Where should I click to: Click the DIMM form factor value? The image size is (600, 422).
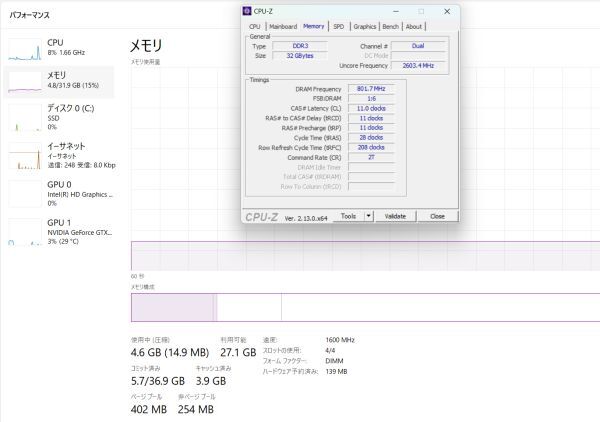pos(334,361)
